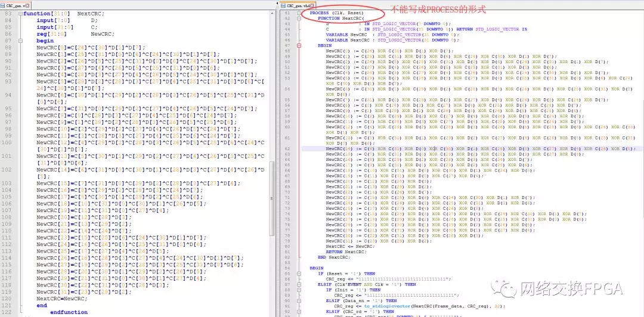Click the 'RETURN NextCRC;' line
This screenshot has width=644, height=317.
(346, 251)
